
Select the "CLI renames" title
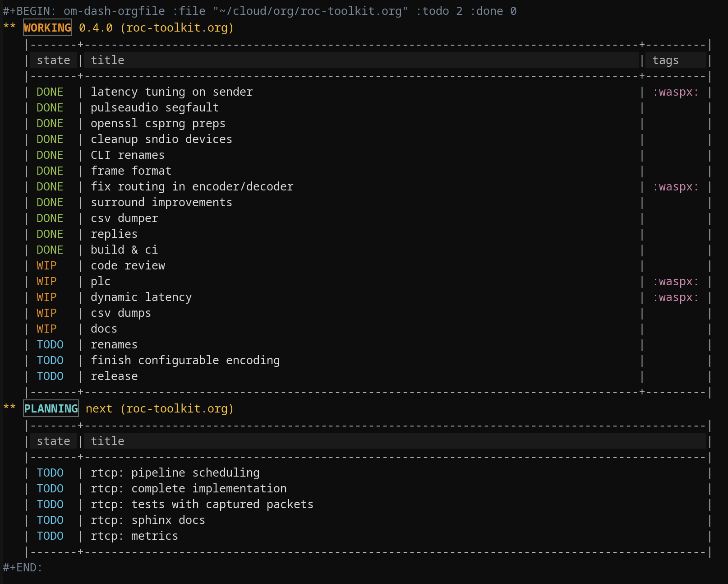click(128, 155)
